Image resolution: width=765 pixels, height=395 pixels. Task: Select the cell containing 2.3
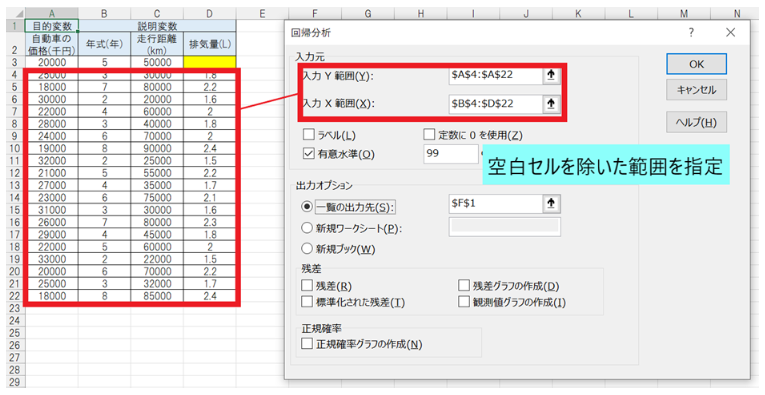point(210,222)
